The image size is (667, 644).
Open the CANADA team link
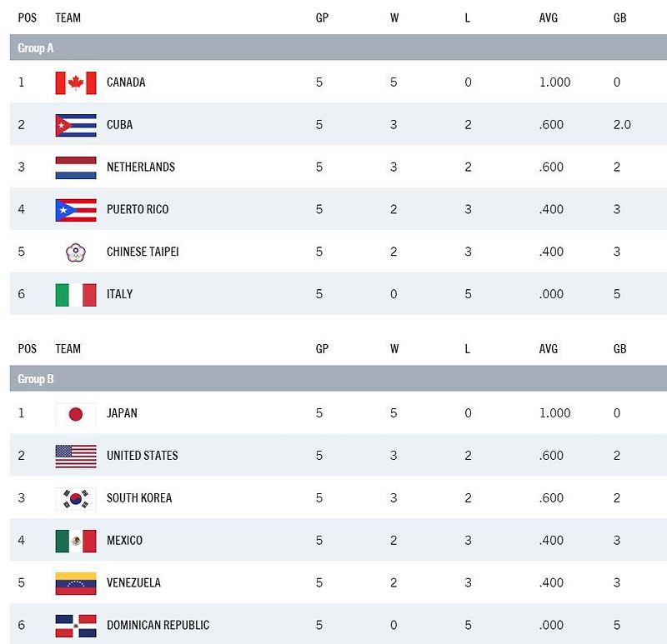click(126, 82)
